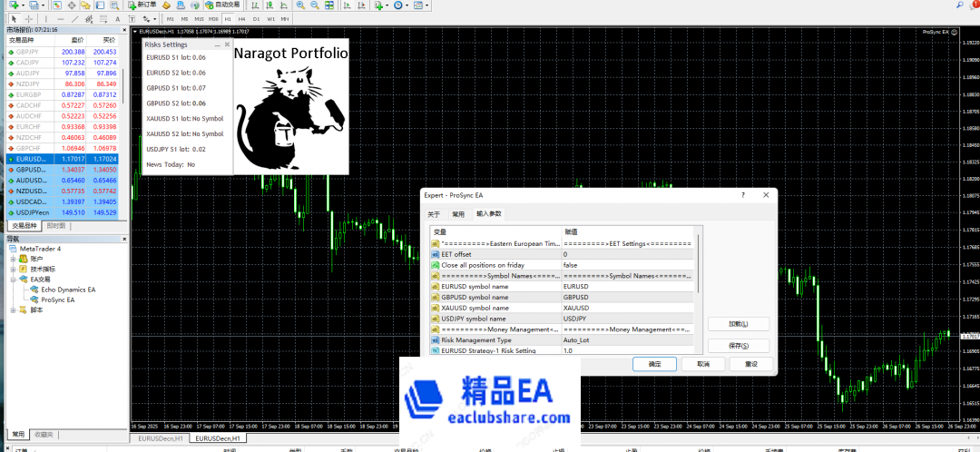Open the templates dropdown arrow

[426, 5]
